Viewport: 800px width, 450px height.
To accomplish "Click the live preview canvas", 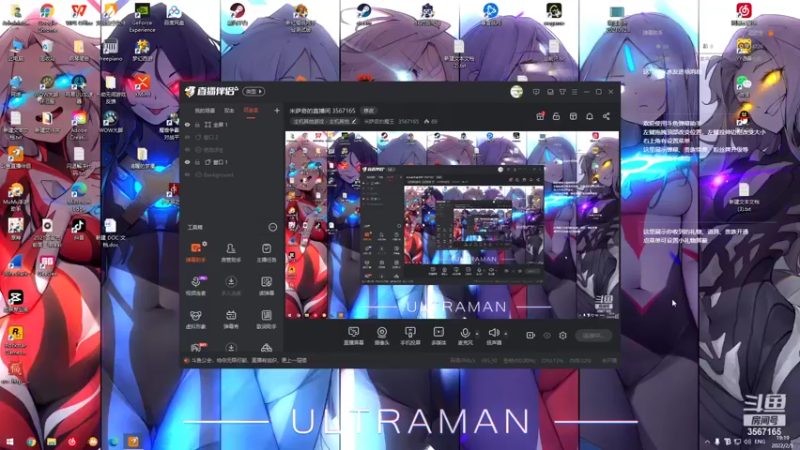I will 452,225.
